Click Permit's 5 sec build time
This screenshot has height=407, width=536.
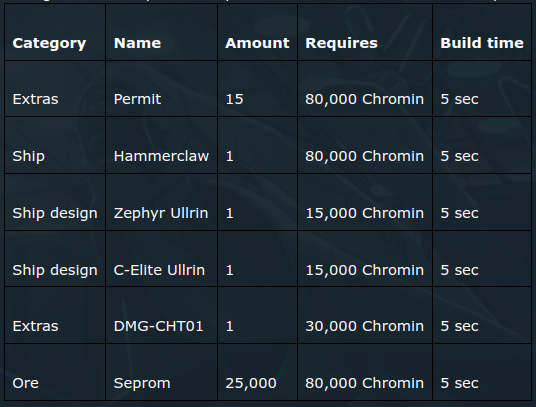482,89
